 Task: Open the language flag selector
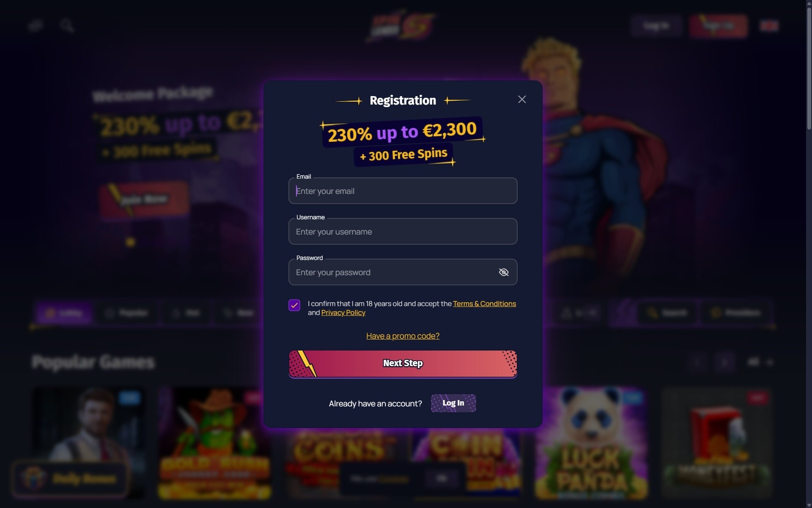pos(768,26)
